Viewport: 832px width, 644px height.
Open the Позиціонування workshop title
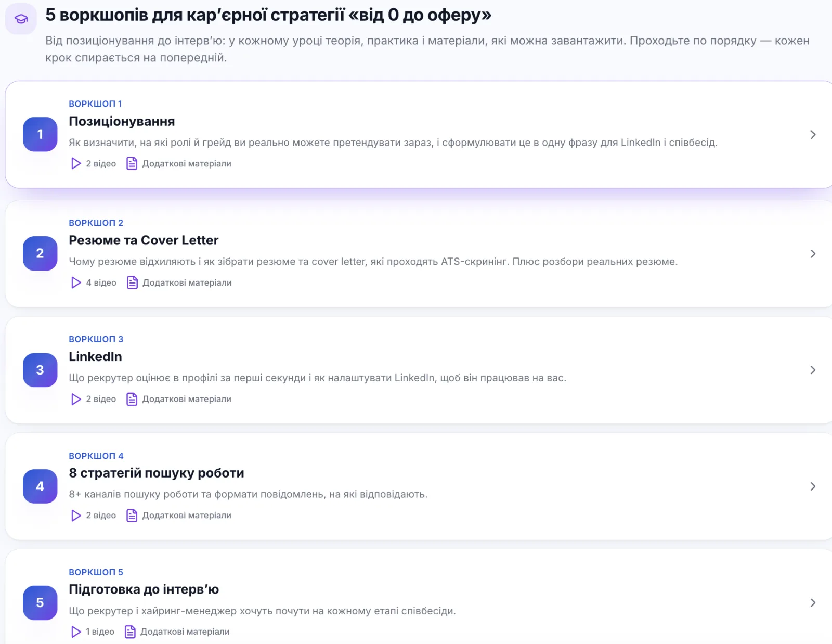pos(122,121)
